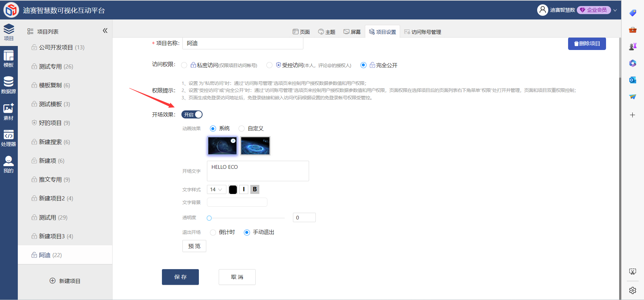Image resolution: width=644 pixels, height=300 pixels.
Task: Open the 数据源 data source section
Action: 9,85
